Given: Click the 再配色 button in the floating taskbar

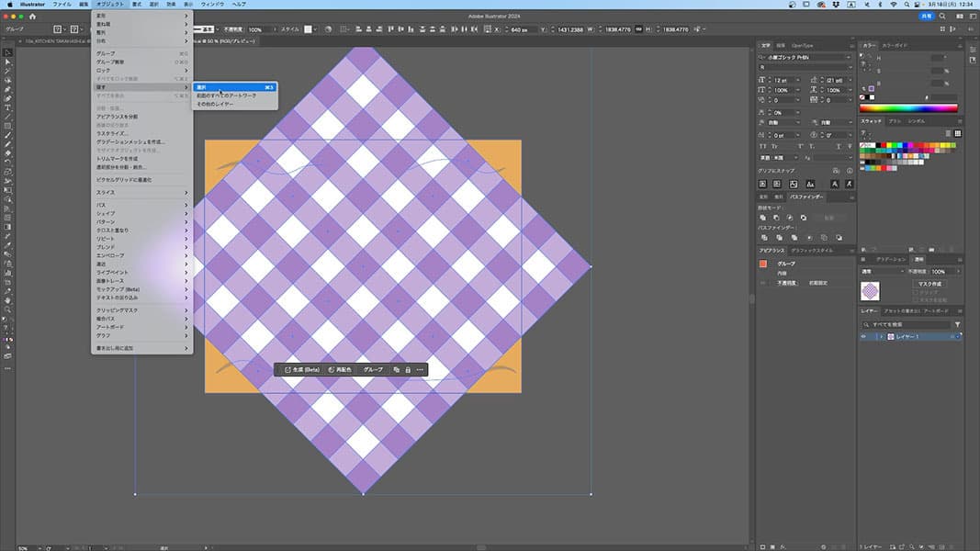Looking at the screenshot, I should (x=340, y=369).
